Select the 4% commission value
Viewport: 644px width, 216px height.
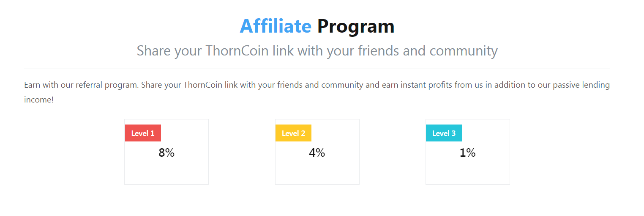tap(317, 153)
